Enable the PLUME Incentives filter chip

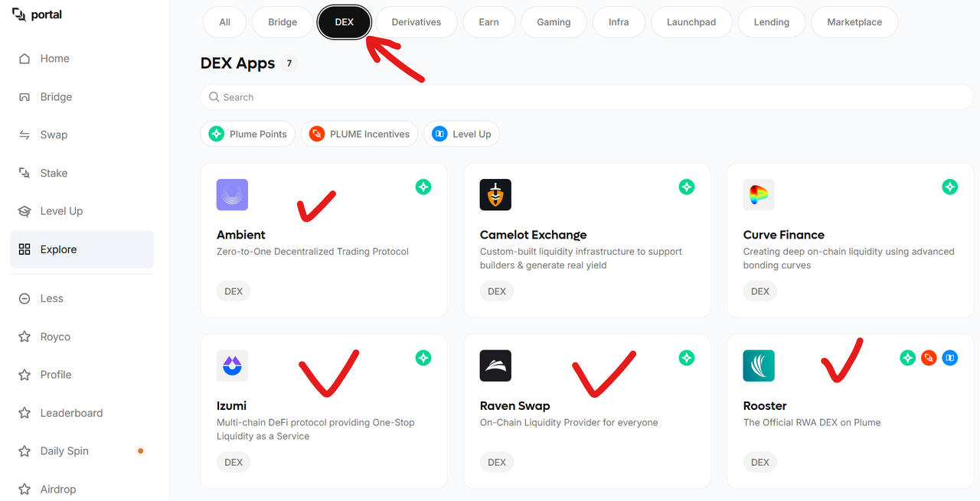360,134
